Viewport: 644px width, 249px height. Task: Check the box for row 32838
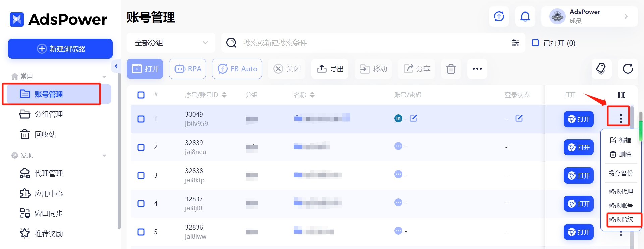[x=141, y=176]
